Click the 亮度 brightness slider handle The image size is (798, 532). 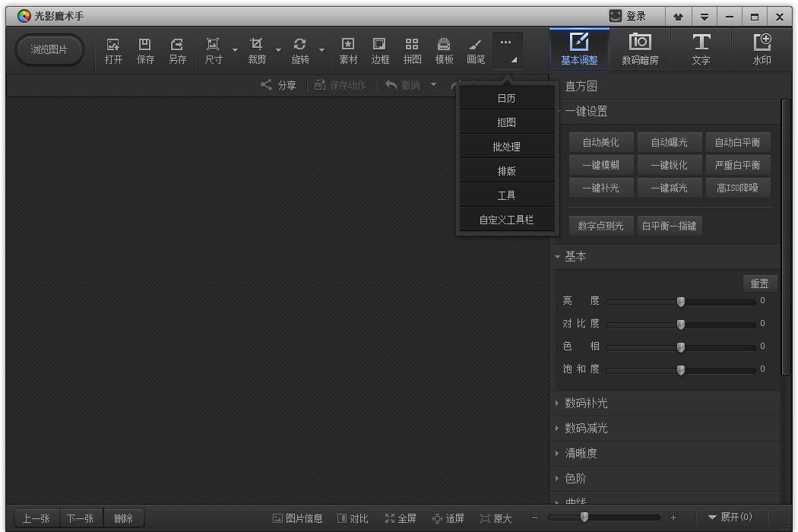(681, 302)
